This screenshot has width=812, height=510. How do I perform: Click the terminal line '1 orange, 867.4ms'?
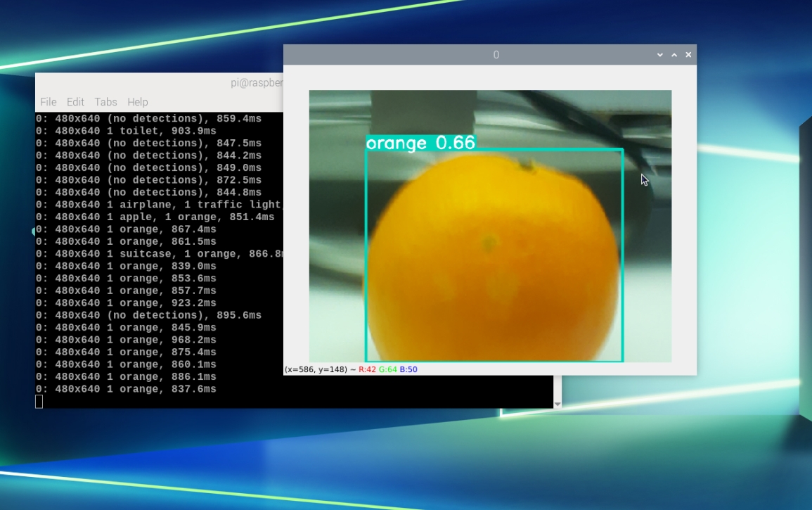tap(126, 229)
